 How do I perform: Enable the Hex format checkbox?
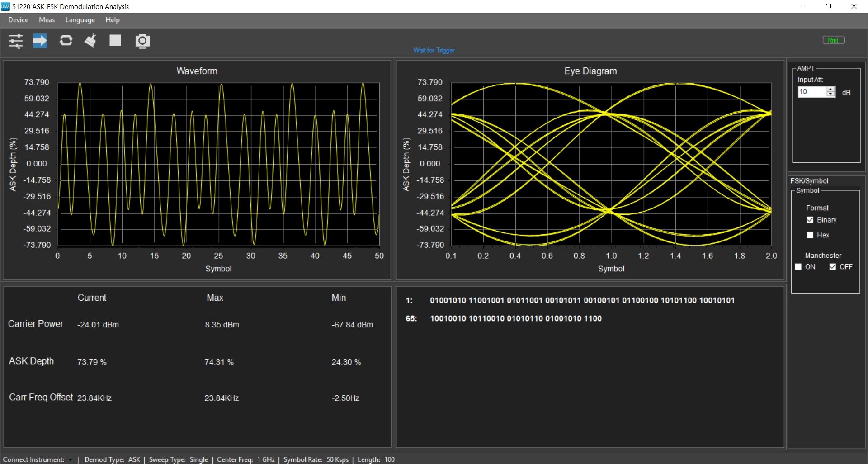coord(810,235)
